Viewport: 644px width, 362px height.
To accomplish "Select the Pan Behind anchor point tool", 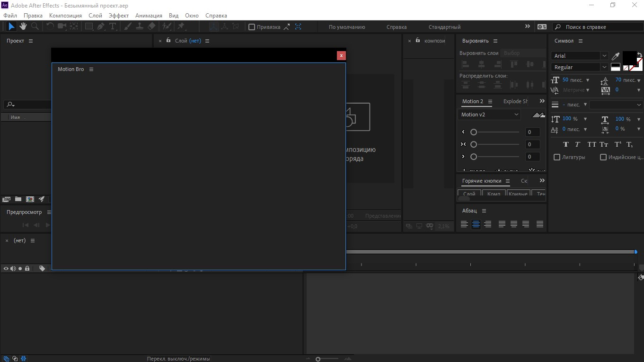I will [x=74, y=27].
